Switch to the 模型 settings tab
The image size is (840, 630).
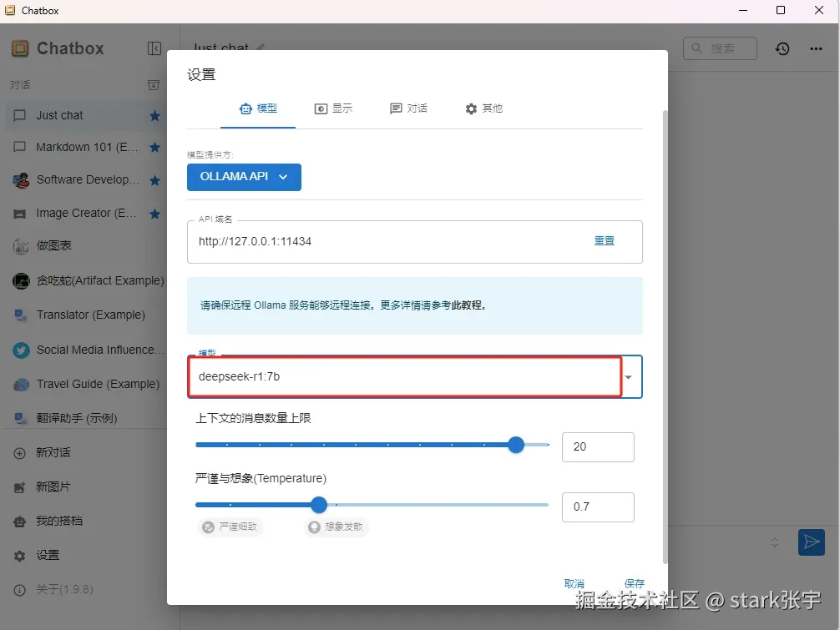point(258,108)
